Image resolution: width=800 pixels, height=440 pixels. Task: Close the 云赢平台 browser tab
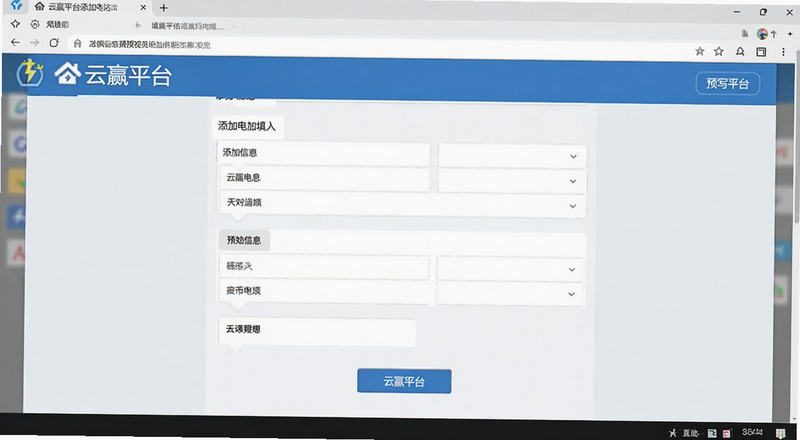[143, 8]
